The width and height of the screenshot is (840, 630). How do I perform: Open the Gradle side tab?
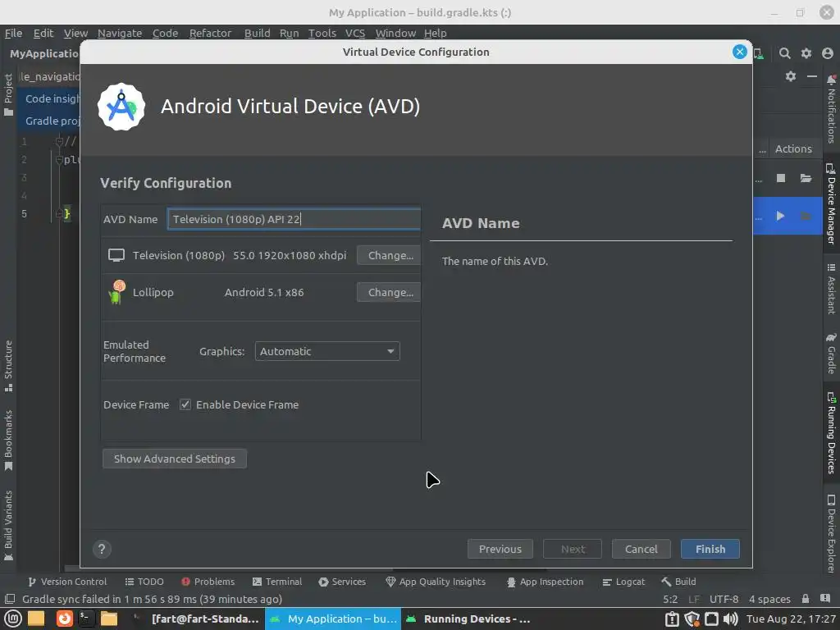[x=831, y=354]
